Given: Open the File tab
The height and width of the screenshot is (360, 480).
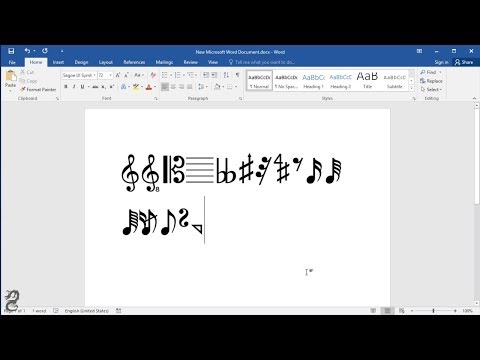Looking at the screenshot, I should coord(12,62).
